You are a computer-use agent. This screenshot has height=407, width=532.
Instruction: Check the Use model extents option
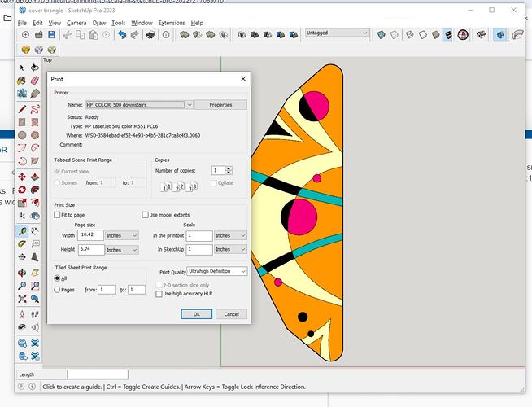[x=145, y=215]
